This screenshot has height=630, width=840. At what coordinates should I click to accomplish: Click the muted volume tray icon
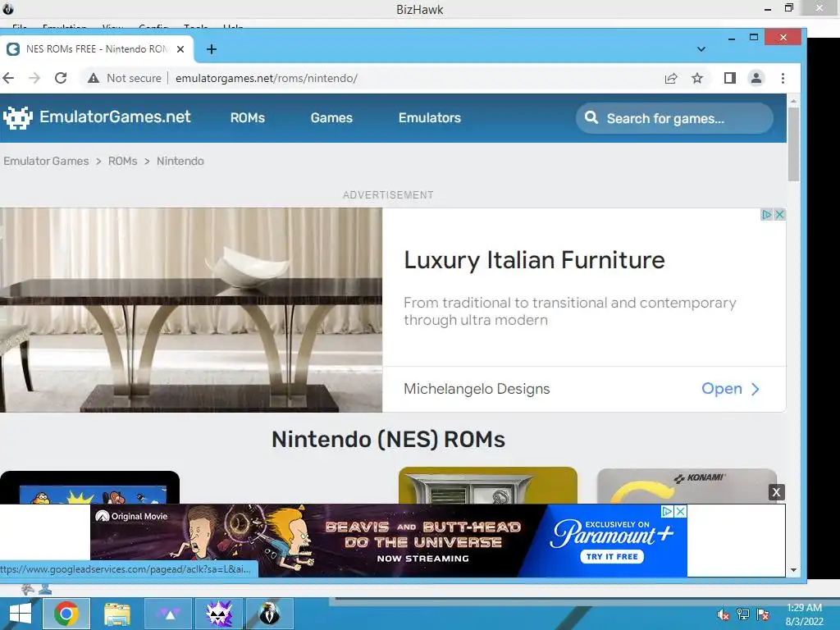(724, 614)
